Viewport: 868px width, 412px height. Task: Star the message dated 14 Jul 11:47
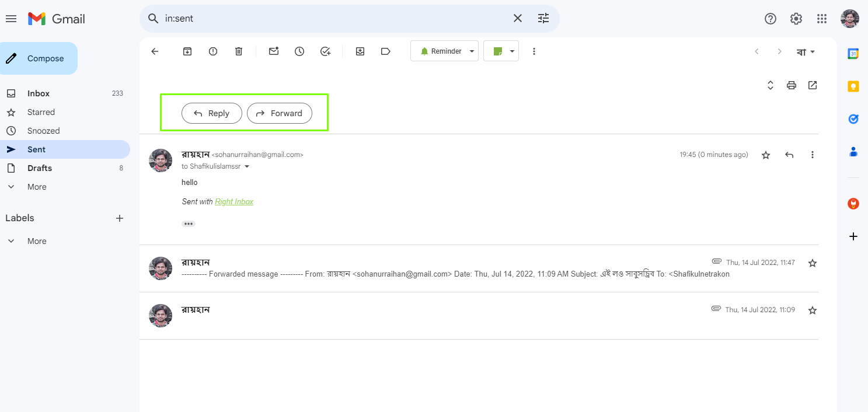click(812, 263)
